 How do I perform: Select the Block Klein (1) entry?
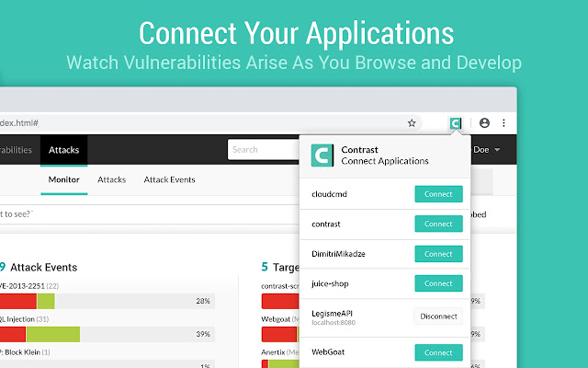point(25,352)
